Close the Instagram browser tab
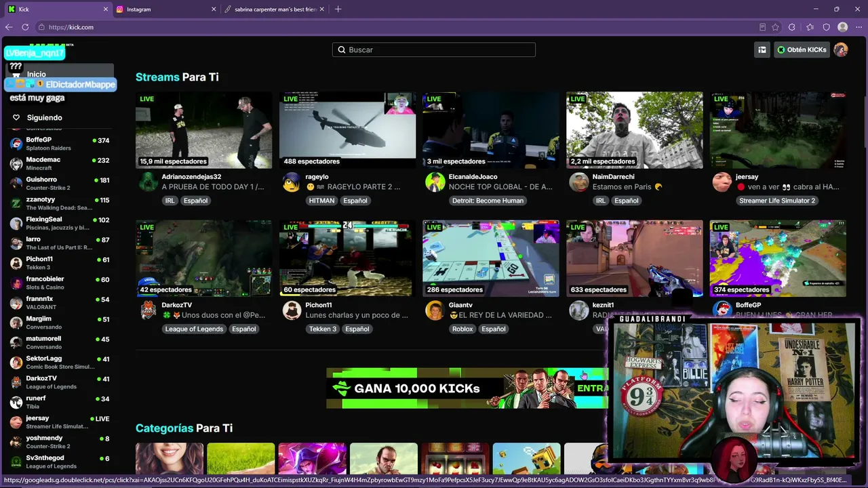868x488 pixels. click(x=214, y=9)
